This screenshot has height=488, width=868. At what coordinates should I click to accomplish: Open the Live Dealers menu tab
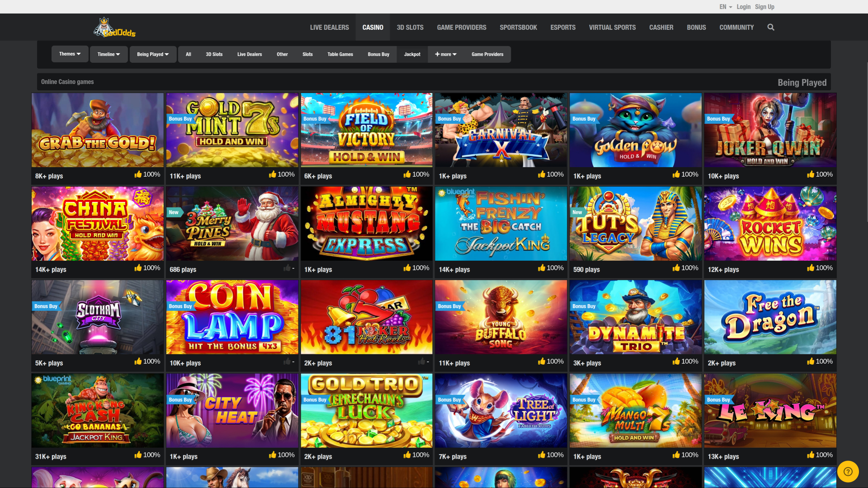(x=329, y=27)
